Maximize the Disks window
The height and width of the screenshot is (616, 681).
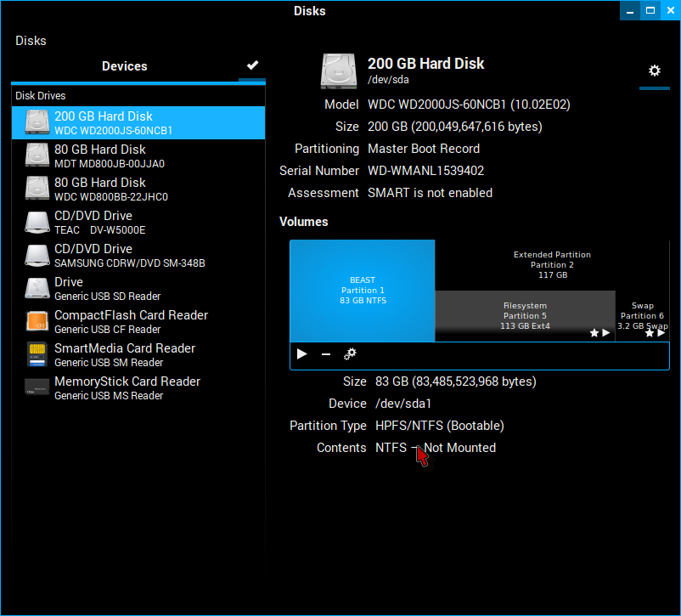click(x=650, y=11)
